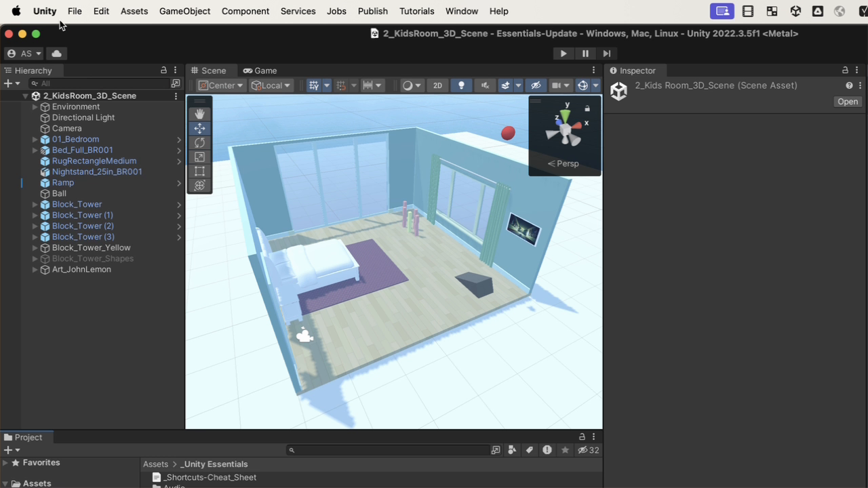
Task: Select the Rotate tool
Action: pos(199,142)
